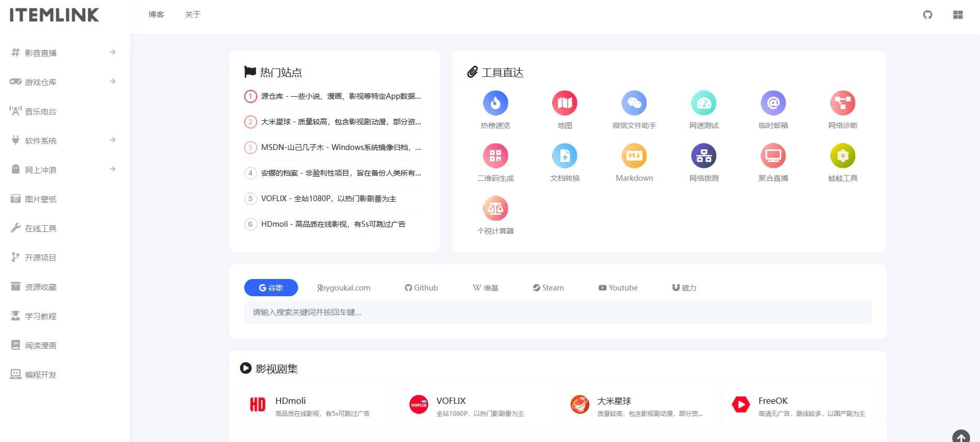Image resolution: width=980 pixels, height=442 pixels.
Task: Launch 微信文件助手 icon
Action: coord(634,103)
